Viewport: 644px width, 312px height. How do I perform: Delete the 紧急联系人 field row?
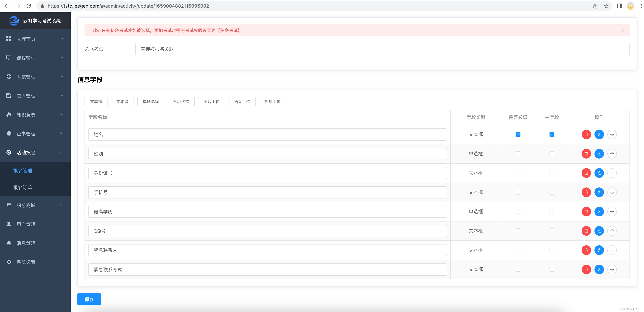tap(586, 250)
